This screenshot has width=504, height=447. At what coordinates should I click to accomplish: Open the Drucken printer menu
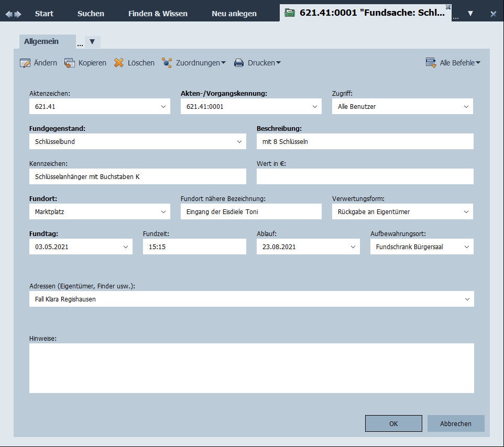pos(257,63)
